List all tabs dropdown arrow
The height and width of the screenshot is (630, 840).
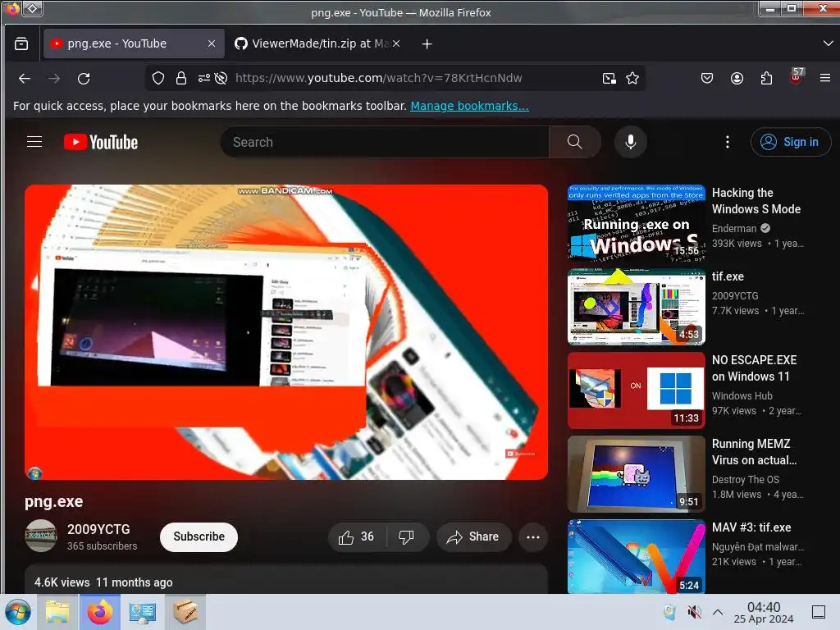[828, 43]
